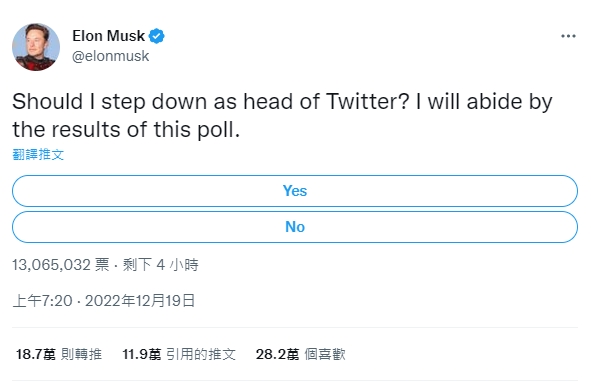Click the "the results of this" text line

pyautogui.click(x=101, y=130)
